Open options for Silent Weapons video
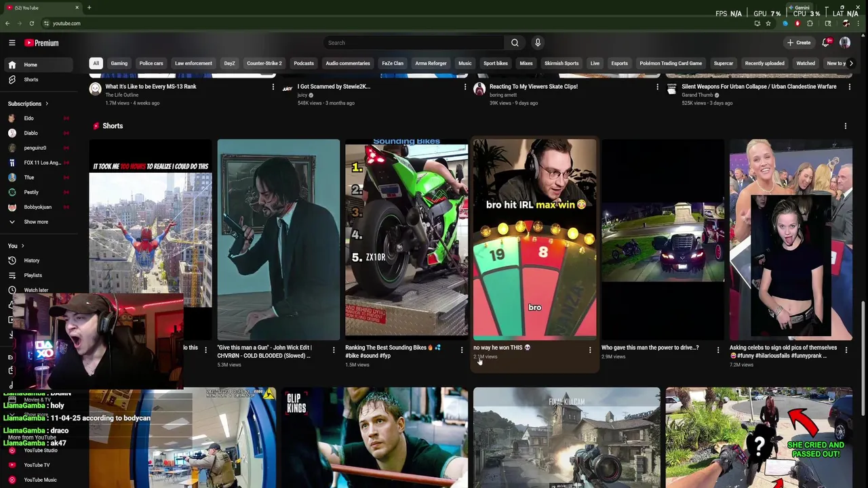Image resolution: width=868 pixels, height=488 pixels. (849, 87)
